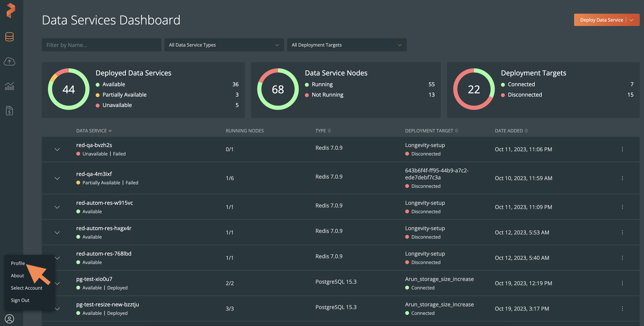Click Deployment Targets donut chart
The height and width of the screenshot is (326, 644).
click(474, 89)
